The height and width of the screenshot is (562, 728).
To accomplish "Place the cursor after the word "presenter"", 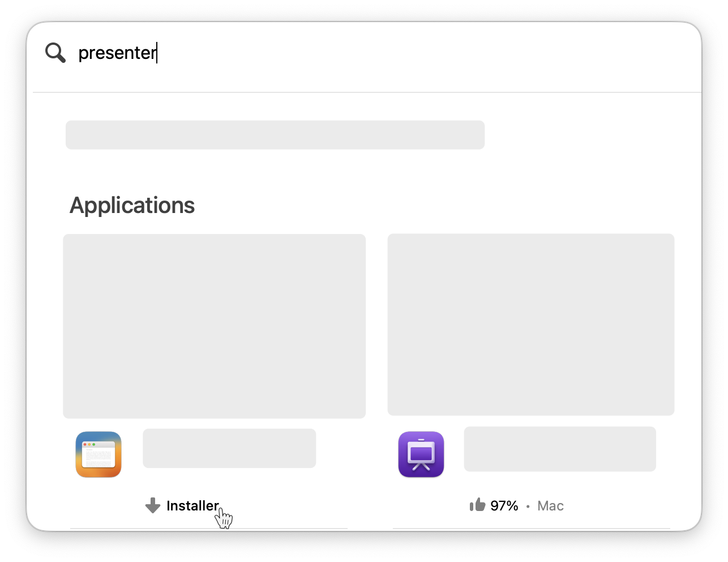I will (157, 53).
